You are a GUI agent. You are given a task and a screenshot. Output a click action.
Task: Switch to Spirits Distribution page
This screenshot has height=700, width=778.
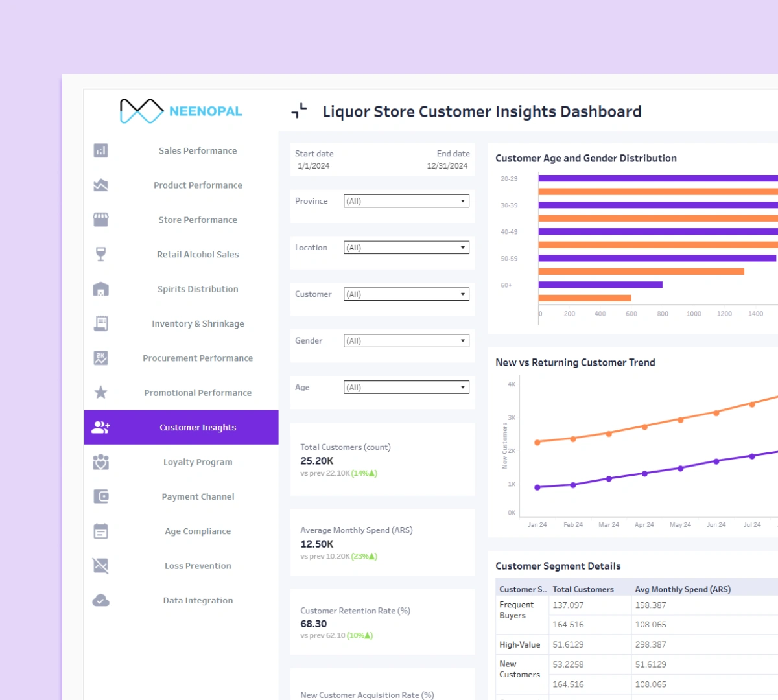tap(198, 289)
